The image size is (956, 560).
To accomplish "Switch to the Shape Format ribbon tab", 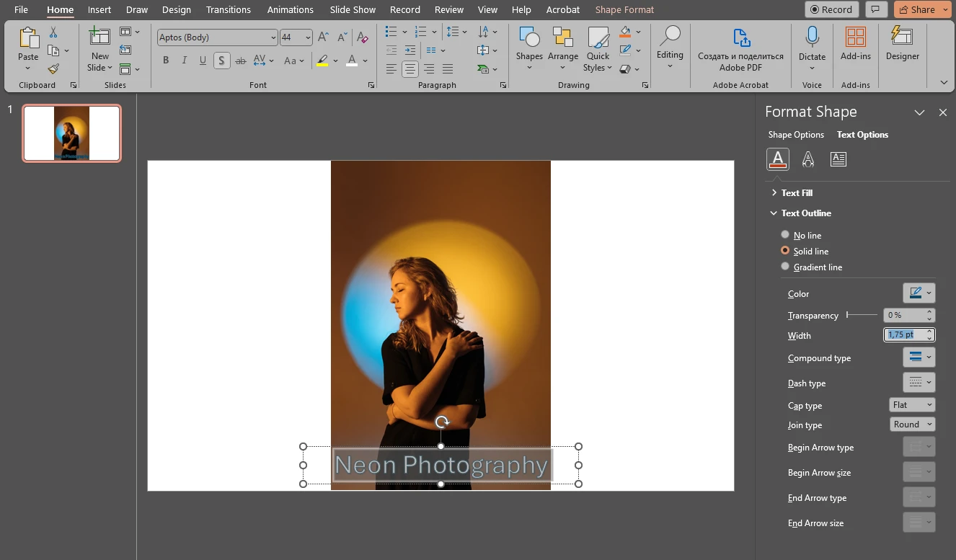I will (624, 9).
